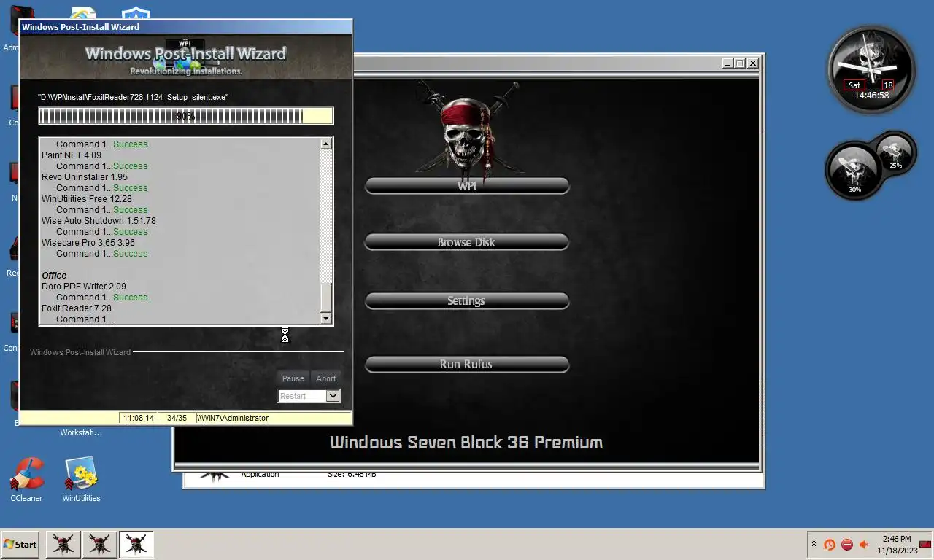Screen dimensions: 934x560
Task: Click the skull analog clock gadget
Action: [871, 69]
